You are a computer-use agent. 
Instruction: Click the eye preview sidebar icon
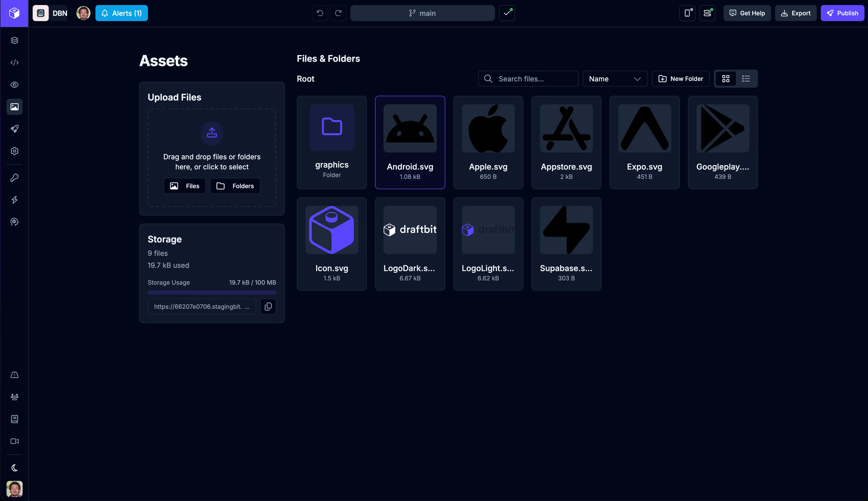tap(15, 85)
